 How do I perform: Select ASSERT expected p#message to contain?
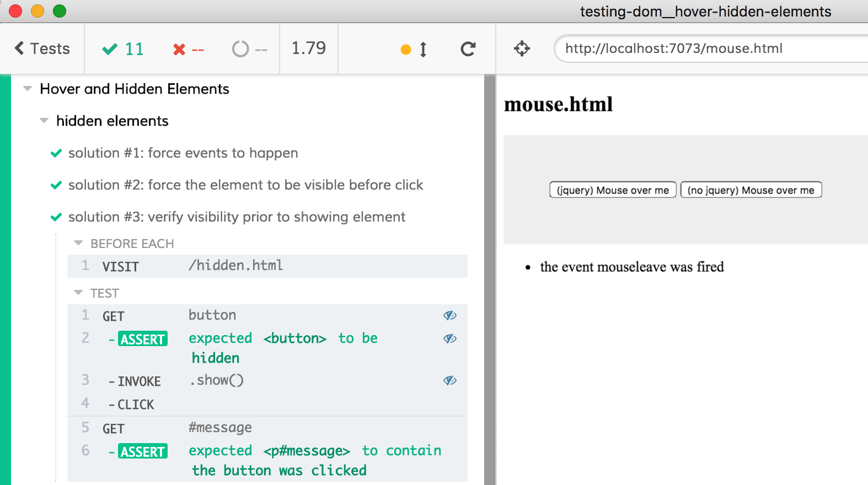coord(267,461)
